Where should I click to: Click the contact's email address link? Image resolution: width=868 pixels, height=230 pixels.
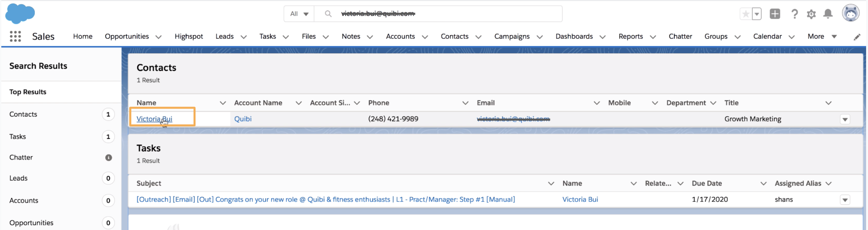click(x=513, y=119)
